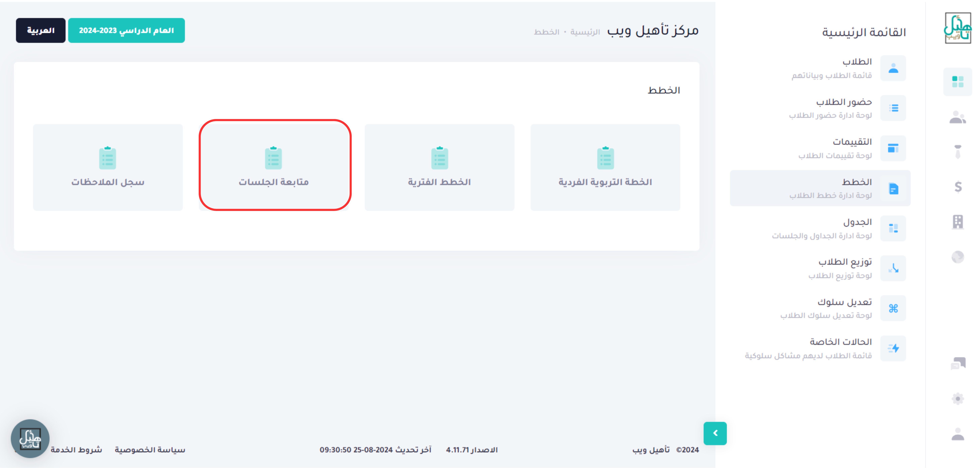The image size is (980, 468).
Task: Click the الحالات الخاصة lightning icon
Action: click(x=893, y=348)
